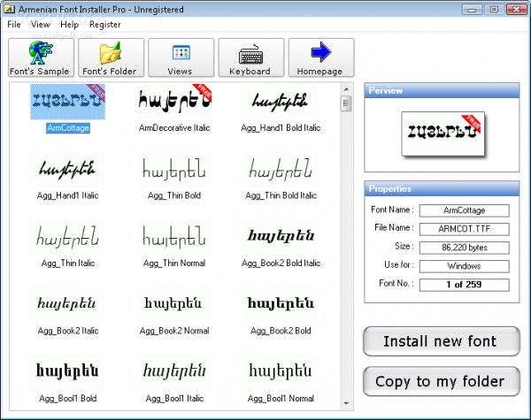This screenshot has width=531, height=420.
Task: Open the Views toolbar button
Action: 181,57
